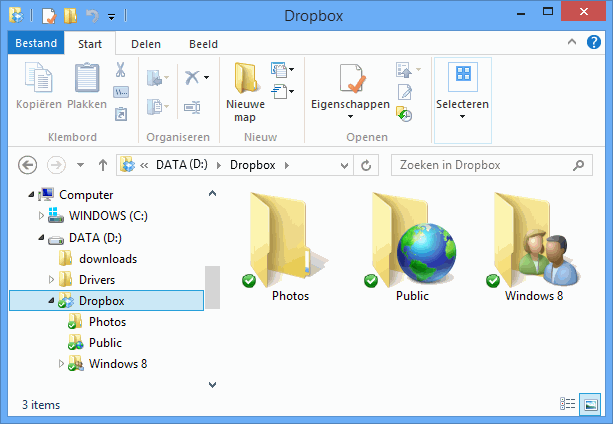This screenshot has height=424, width=613.
Task: Select downloads in the navigation tree
Action: [x=108, y=259]
